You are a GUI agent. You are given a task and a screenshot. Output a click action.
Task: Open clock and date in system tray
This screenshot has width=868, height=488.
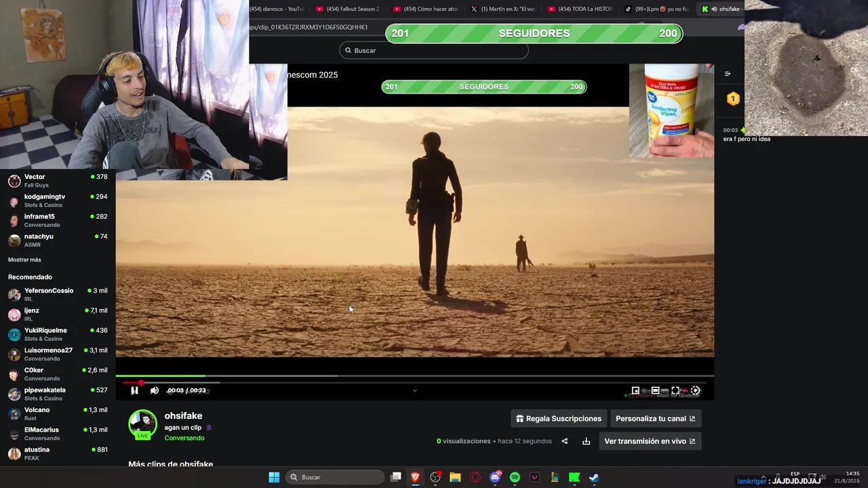(847, 477)
